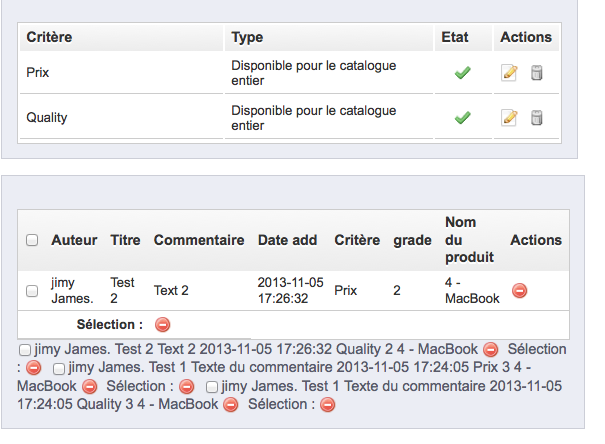Viewport: 605px width, 444px height.
Task: Delete the Test 1 Quality 3 comment
Action: pos(230,405)
